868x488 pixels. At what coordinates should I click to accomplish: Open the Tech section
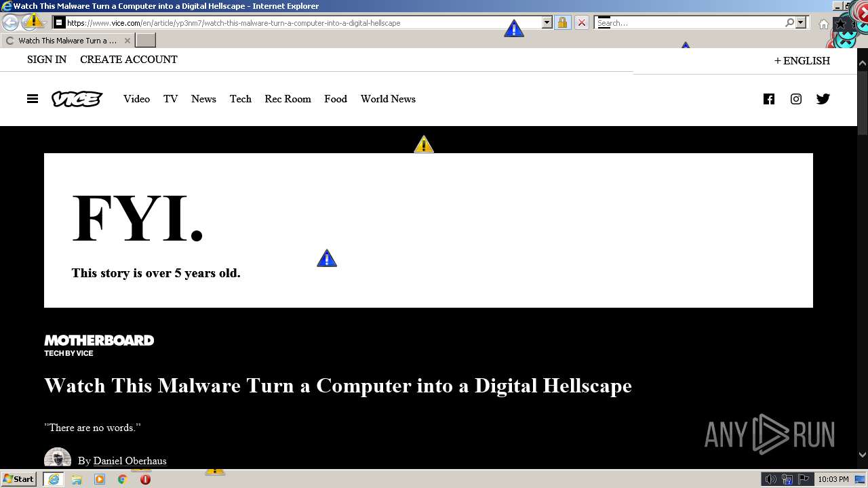pyautogui.click(x=240, y=99)
